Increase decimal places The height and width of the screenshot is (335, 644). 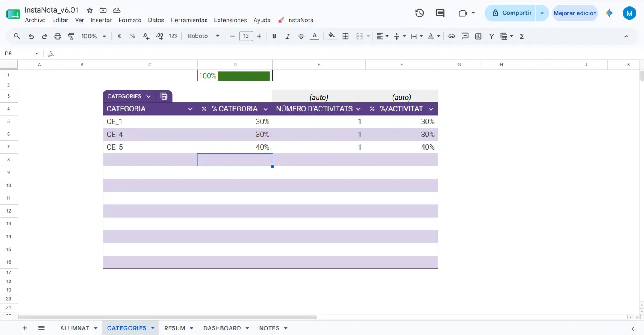(x=159, y=36)
